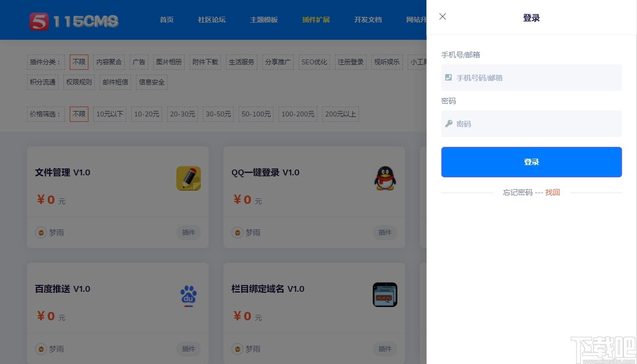637x364 pixels.
Task: Close the login panel with the X icon
Action: 443,17
